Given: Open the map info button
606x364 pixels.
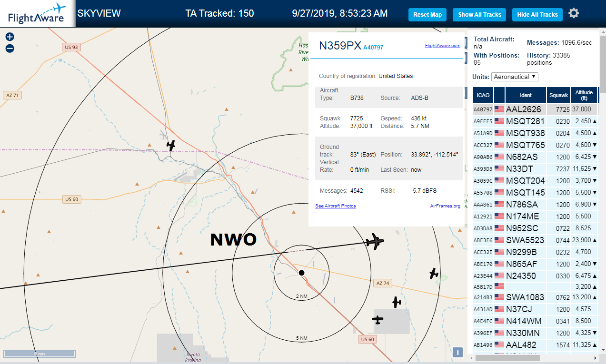Looking at the screenshot, I should 457,352.
